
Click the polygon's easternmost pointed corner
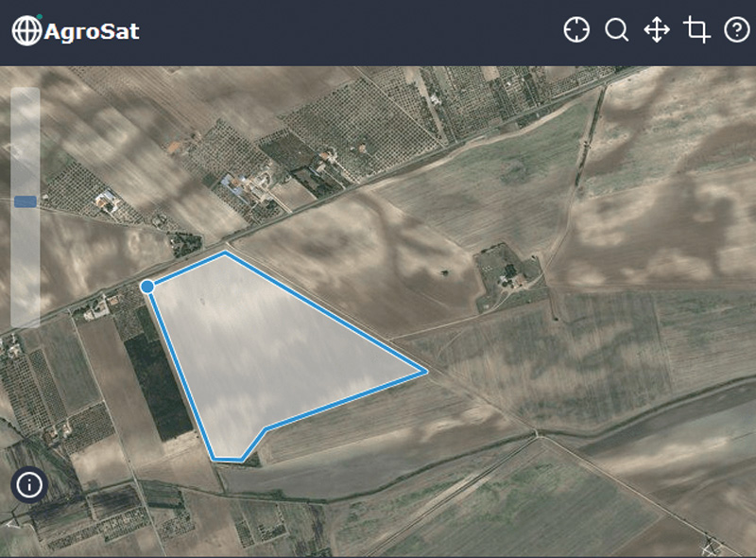tap(426, 372)
